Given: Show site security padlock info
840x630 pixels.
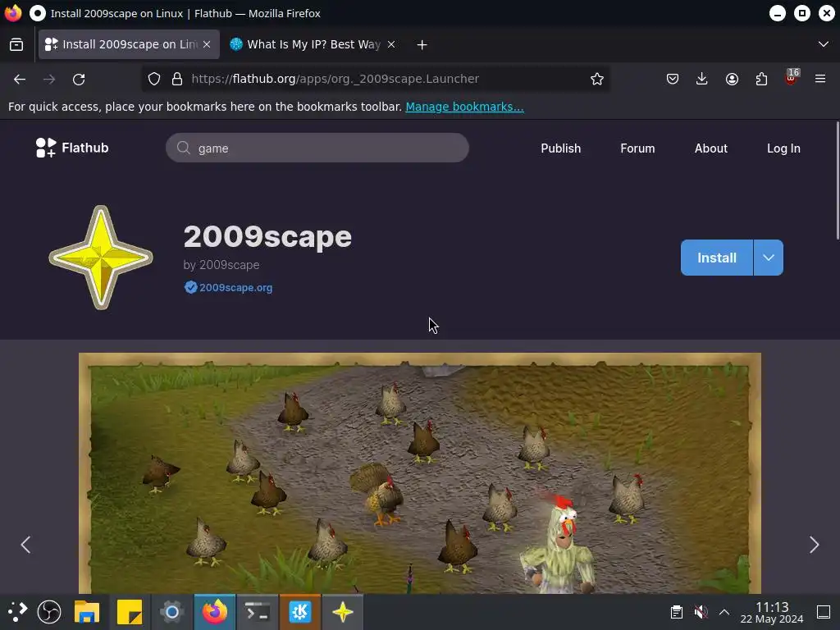Looking at the screenshot, I should coord(177,80).
